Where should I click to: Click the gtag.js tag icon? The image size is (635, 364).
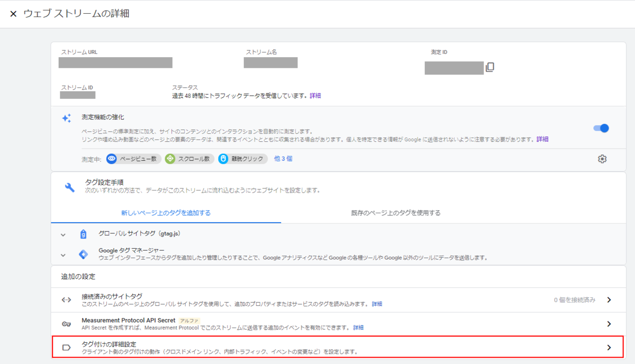[x=83, y=234]
